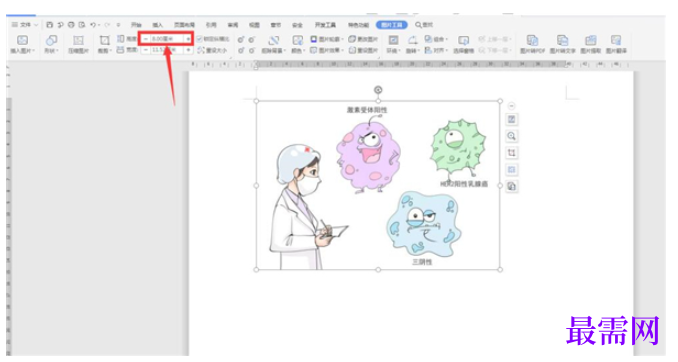Click the Decrease Brightness icon
Screen dimensions: 678x362
click(x=252, y=51)
